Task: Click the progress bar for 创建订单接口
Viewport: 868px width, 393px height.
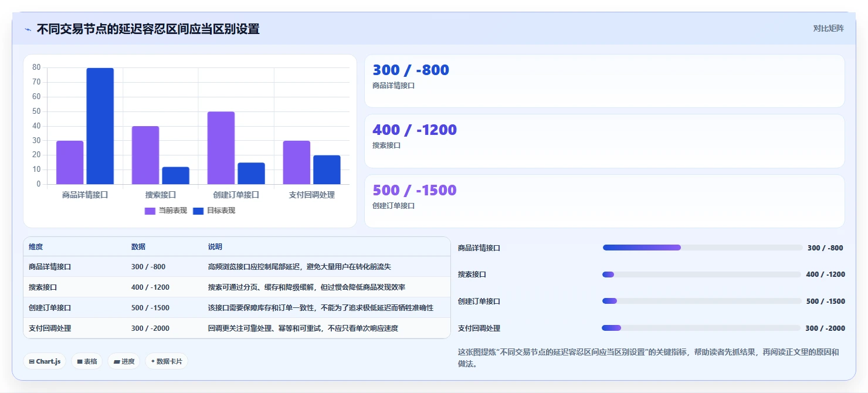Action: [701, 301]
